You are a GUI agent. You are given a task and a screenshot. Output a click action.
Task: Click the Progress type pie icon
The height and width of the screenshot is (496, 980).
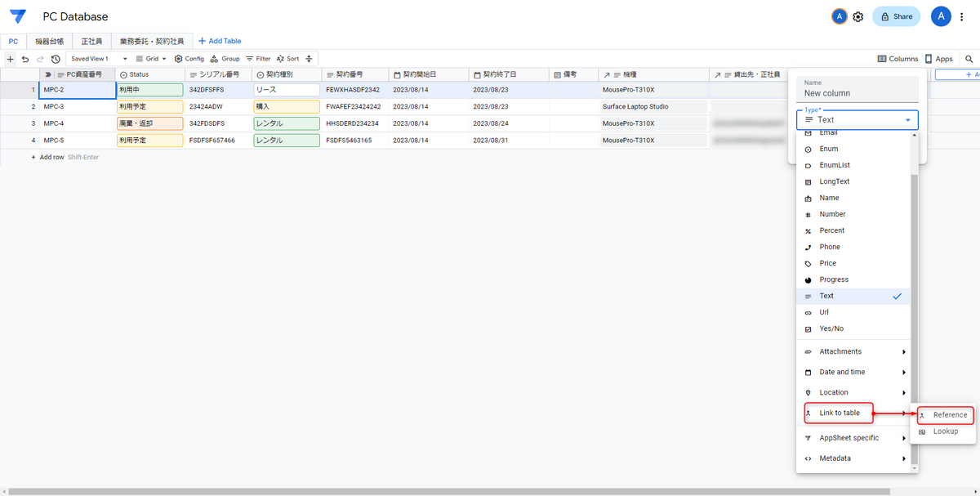pos(808,279)
